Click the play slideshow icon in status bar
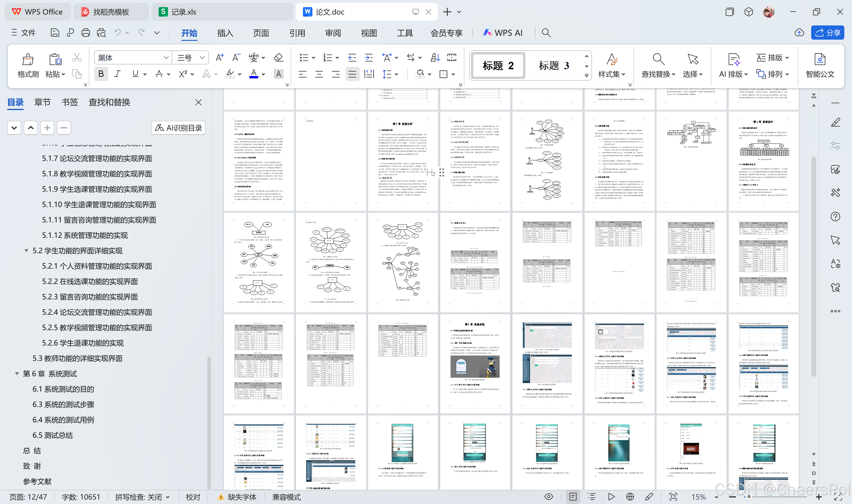This screenshot has width=852, height=504. click(611, 497)
